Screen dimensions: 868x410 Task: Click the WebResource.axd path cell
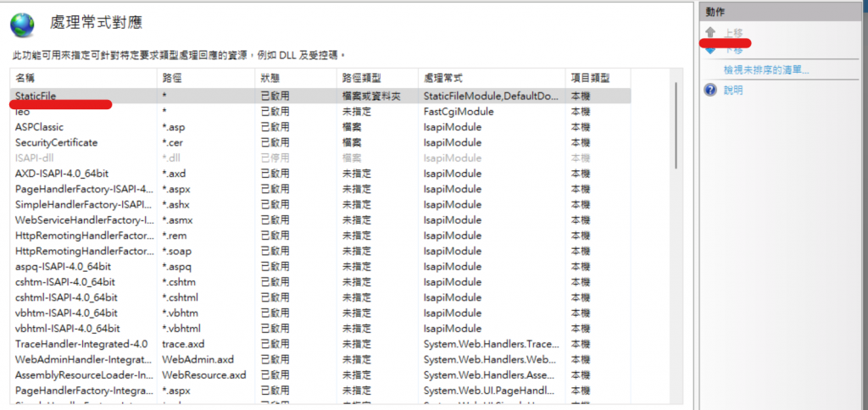click(x=203, y=375)
